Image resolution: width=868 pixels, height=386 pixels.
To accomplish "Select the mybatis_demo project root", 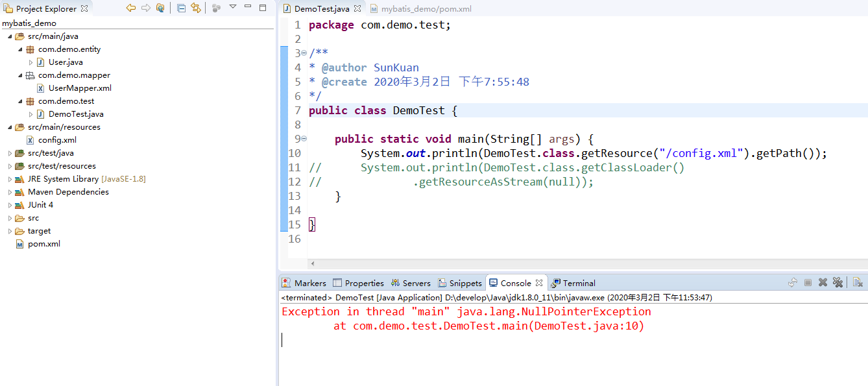I will coord(29,23).
